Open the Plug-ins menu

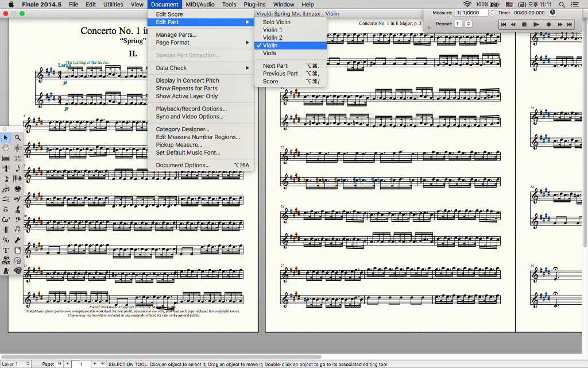[254, 4]
